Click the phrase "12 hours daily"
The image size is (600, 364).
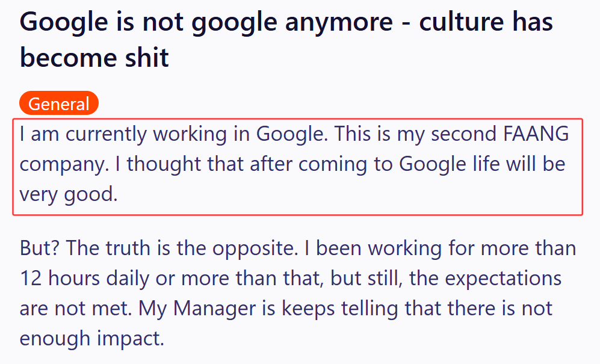[85, 278]
